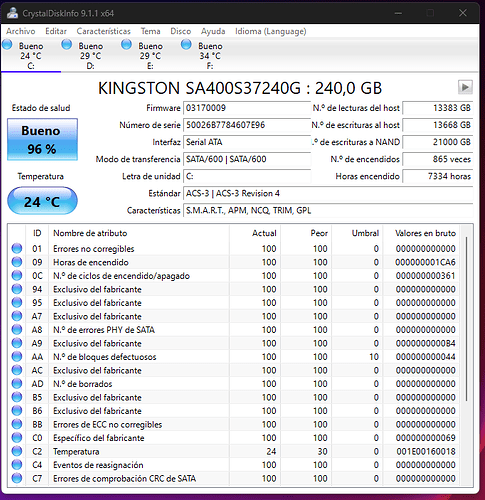Click the Valores en bruto column header
The width and height of the screenshot is (485, 500).
point(421,233)
